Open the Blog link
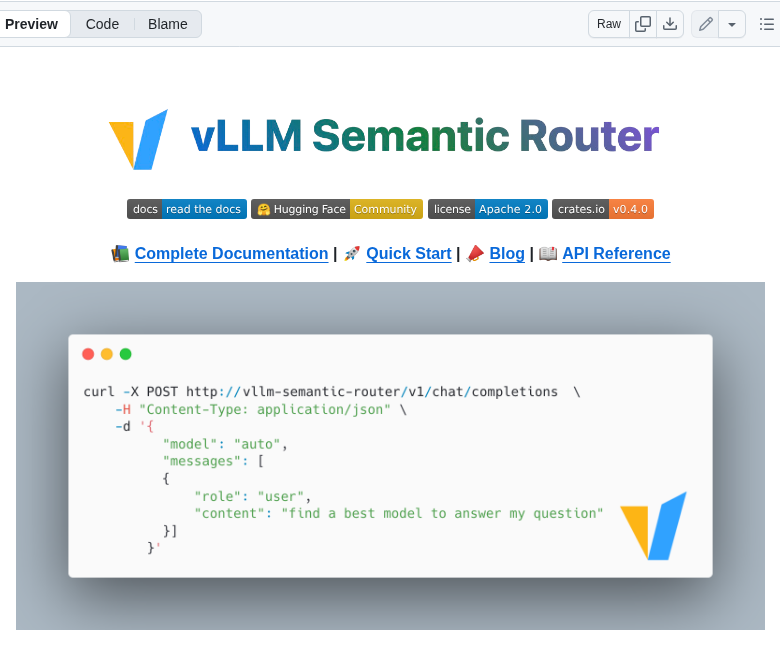Viewport: 780px width, 659px height. [507, 254]
